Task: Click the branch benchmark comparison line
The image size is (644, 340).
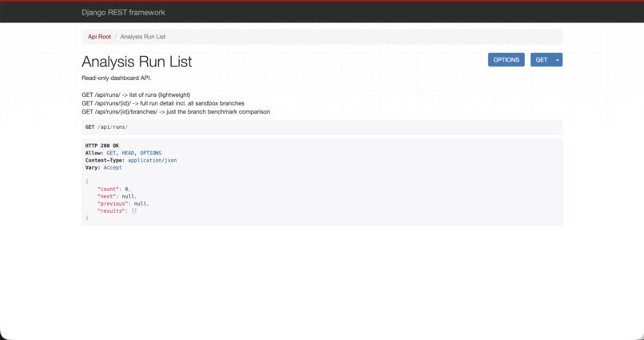Action: [176, 111]
